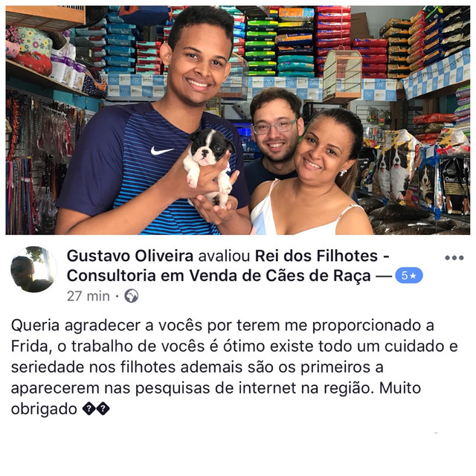
Task: Open the Rei dos Filhotes page link
Action: [228, 266]
